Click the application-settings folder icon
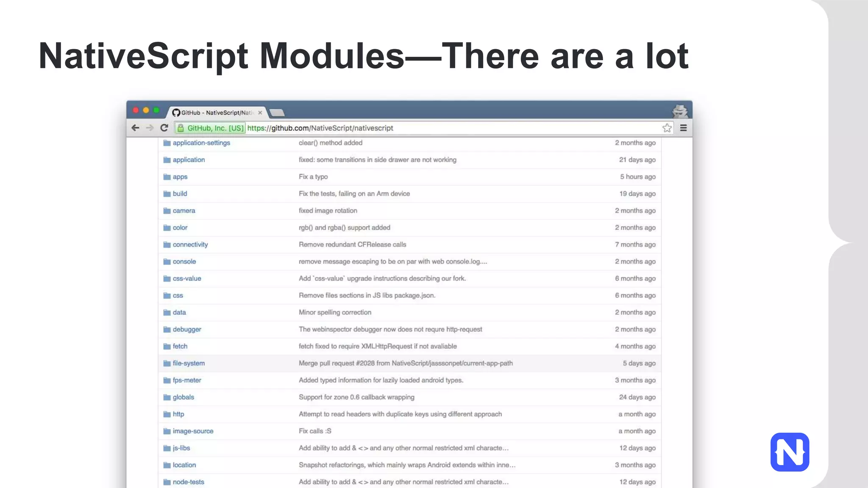 pos(167,143)
